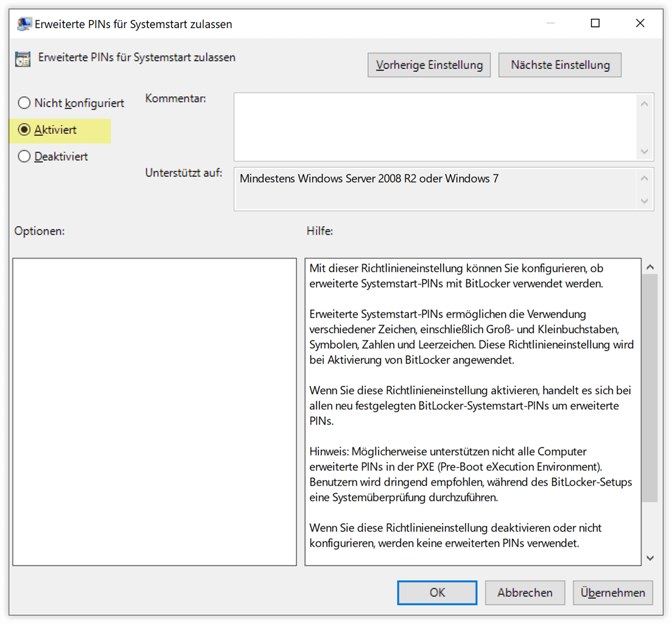Click the help paragraph starting 'Mit dieser Richtlinieneinstellung'
Viewport: 672px width, 624px height.
457,276
